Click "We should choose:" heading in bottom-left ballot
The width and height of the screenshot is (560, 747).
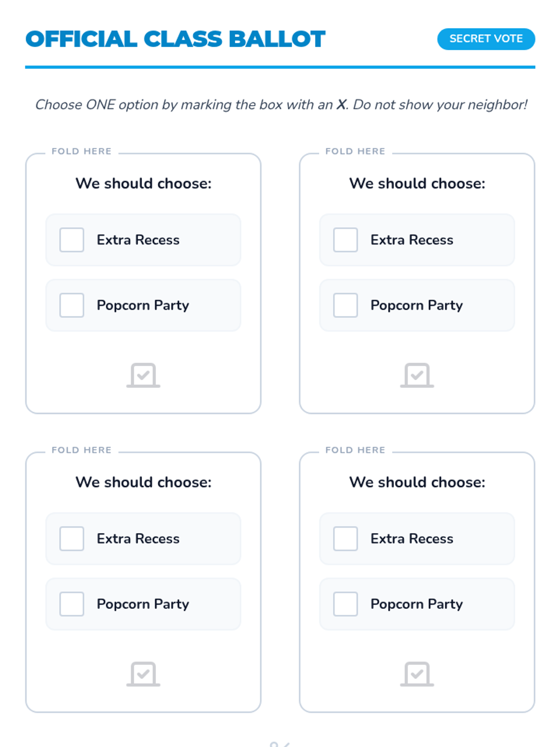coord(143,482)
